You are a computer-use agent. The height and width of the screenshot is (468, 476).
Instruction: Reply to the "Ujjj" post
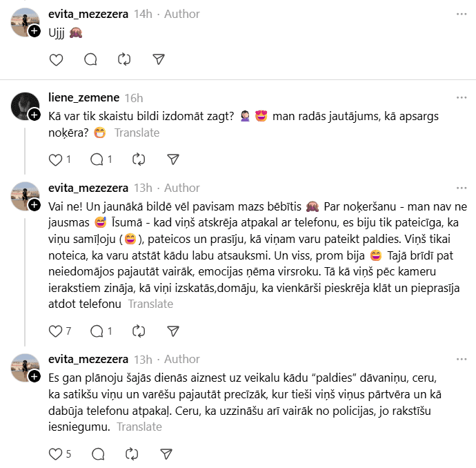(x=90, y=60)
